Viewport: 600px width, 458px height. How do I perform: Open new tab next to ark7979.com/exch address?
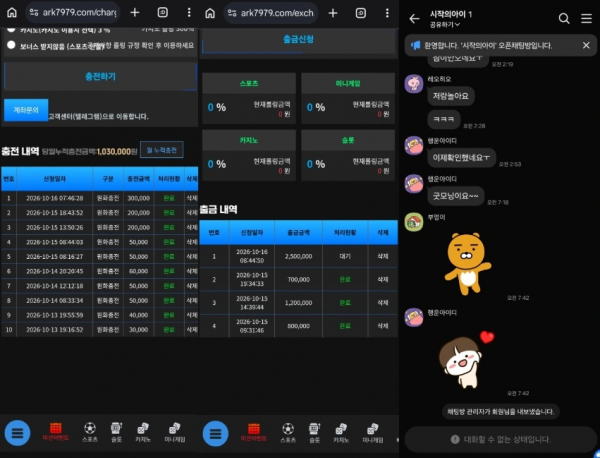coord(333,13)
